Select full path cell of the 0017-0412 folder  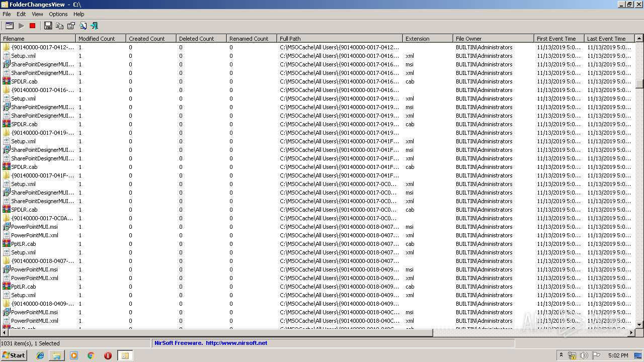tap(340, 47)
